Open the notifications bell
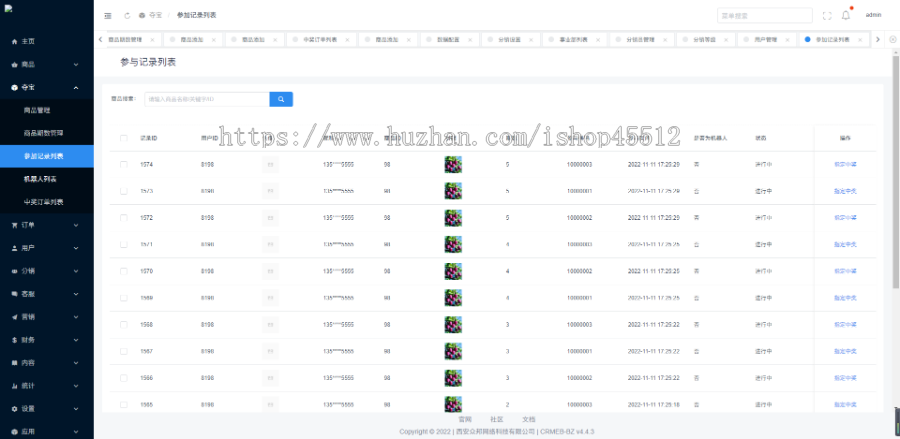 (x=846, y=15)
